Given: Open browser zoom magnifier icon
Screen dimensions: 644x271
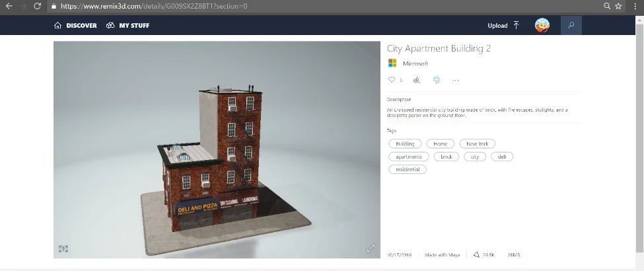Looking at the screenshot, I should click(606, 6).
